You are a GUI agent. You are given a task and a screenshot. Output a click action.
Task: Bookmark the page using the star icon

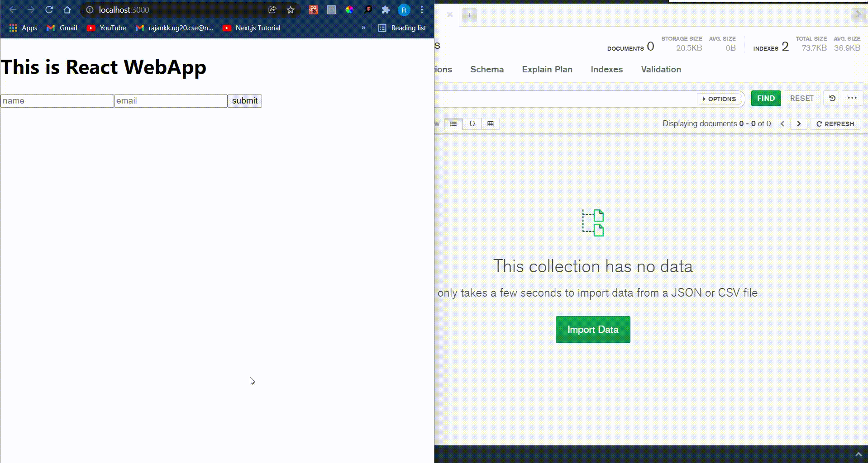click(290, 9)
